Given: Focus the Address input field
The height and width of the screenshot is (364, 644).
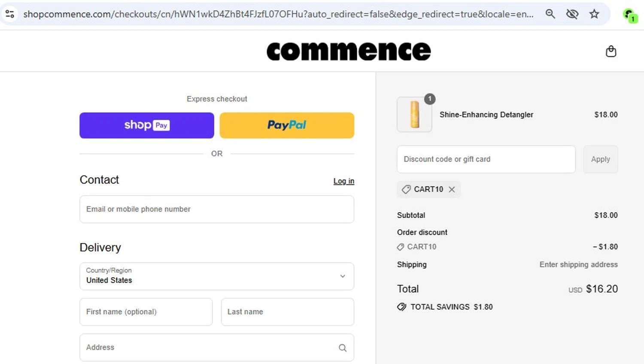Looking at the screenshot, I should [217, 348].
